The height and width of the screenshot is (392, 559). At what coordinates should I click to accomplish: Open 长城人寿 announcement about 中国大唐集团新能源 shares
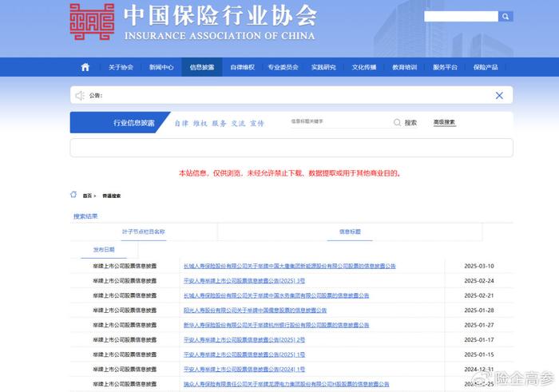tap(289, 266)
